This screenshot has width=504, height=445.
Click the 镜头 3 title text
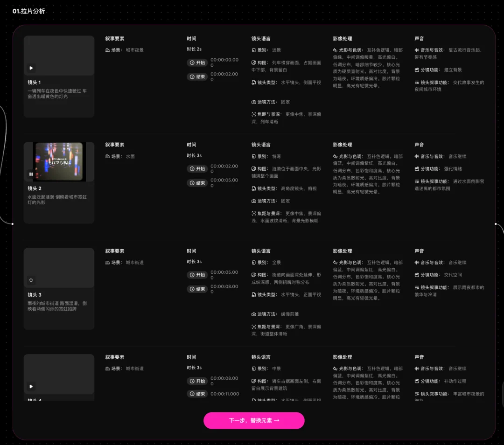35,295
